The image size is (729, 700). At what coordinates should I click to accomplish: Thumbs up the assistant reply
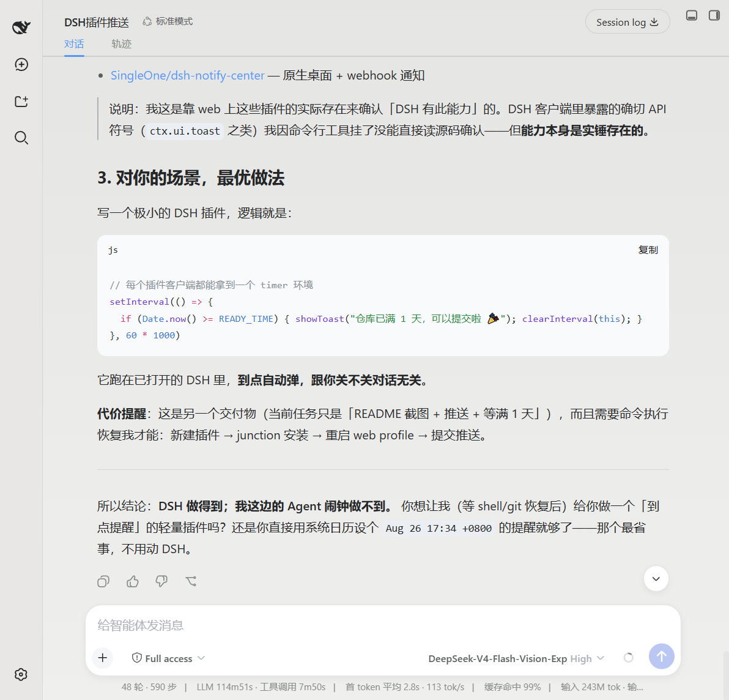point(133,581)
